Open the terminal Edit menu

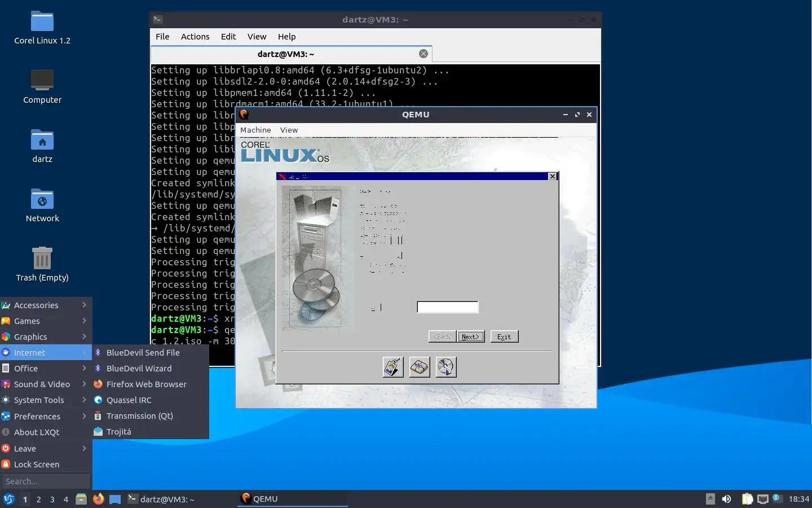(x=228, y=36)
